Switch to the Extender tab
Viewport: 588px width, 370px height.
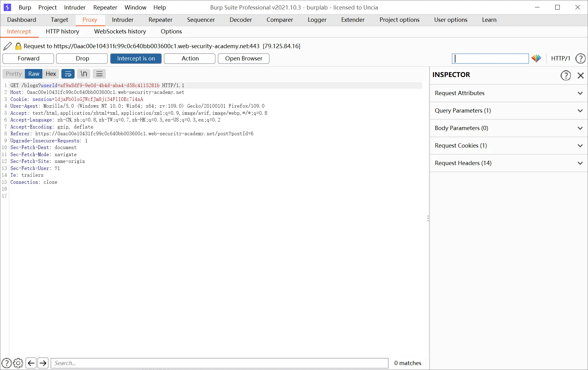[x=353, y=20]
